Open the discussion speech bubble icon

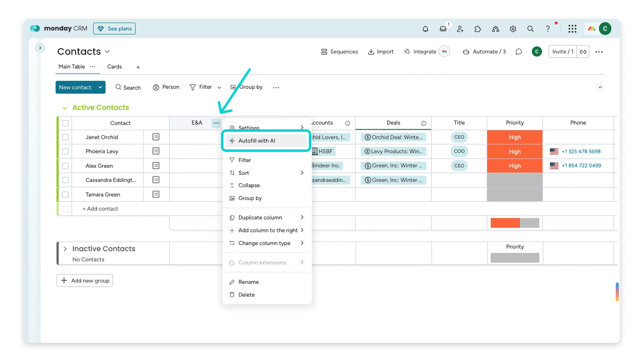519,52
